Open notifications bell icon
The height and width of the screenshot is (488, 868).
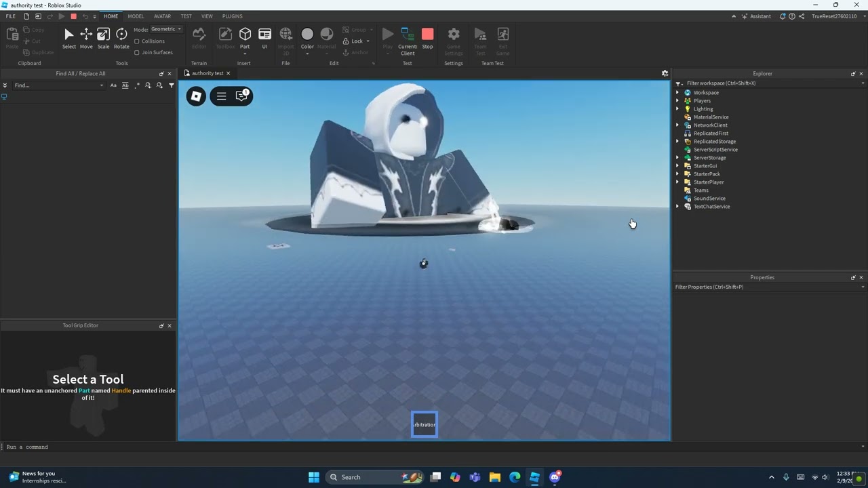(x=783, y=16)
